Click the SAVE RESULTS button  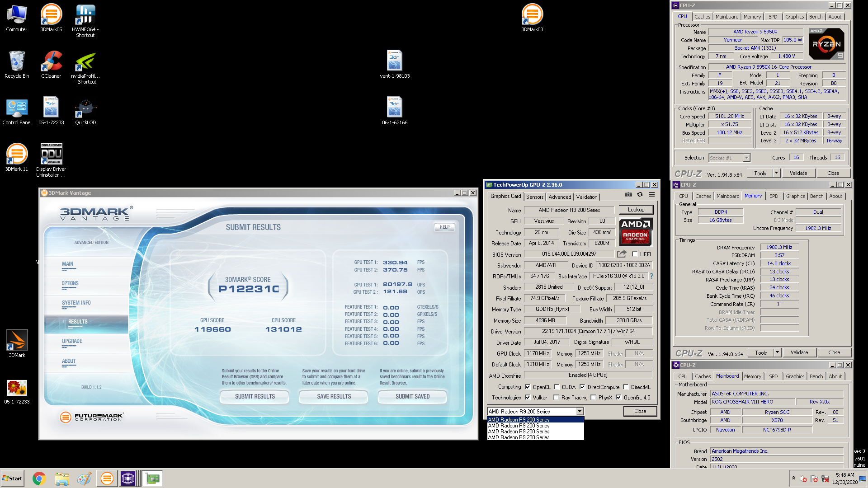(334, 396)
